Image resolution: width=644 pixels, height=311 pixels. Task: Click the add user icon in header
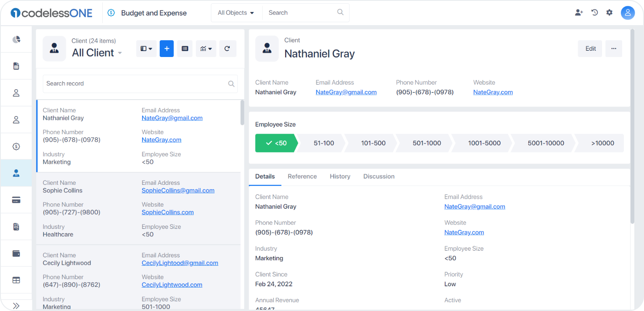(579, 13)
